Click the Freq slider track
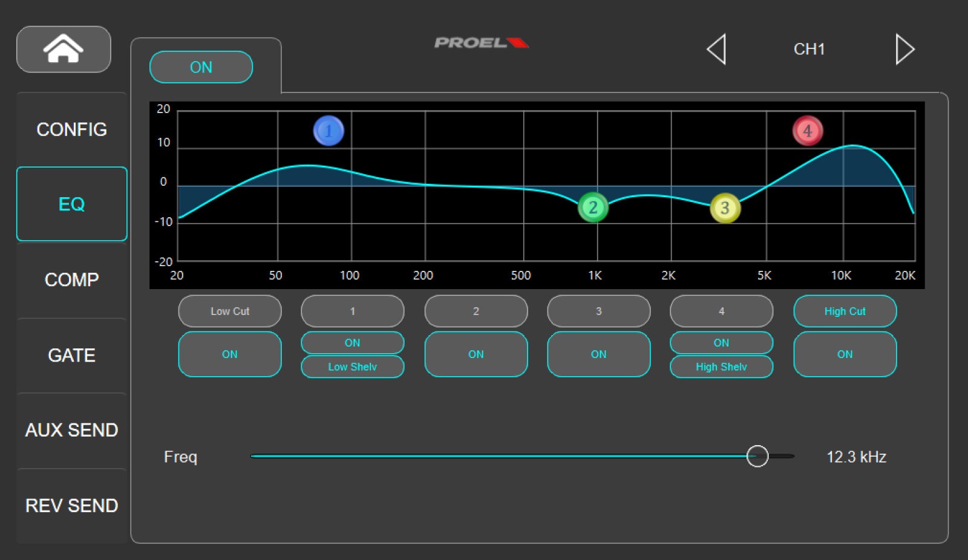The width and height of the screenshot is (968, 560). click(x=522, y=456)
